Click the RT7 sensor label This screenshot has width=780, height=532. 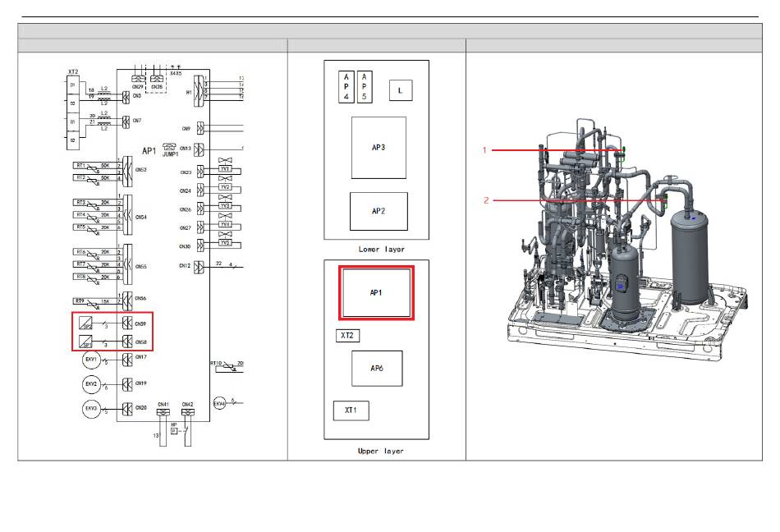coord(80,264)
